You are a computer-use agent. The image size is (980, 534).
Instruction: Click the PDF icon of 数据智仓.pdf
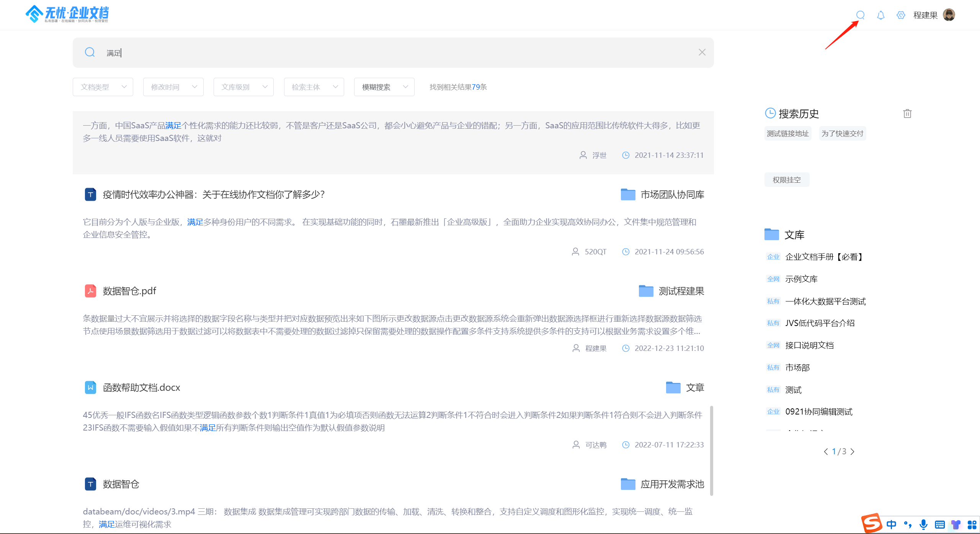coord(90,291)
